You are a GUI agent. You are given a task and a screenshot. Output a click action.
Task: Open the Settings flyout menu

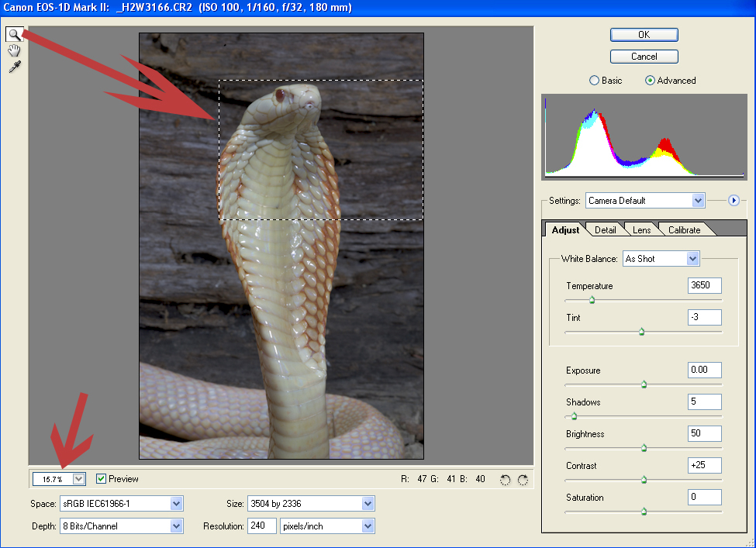(x=734, y=200)
